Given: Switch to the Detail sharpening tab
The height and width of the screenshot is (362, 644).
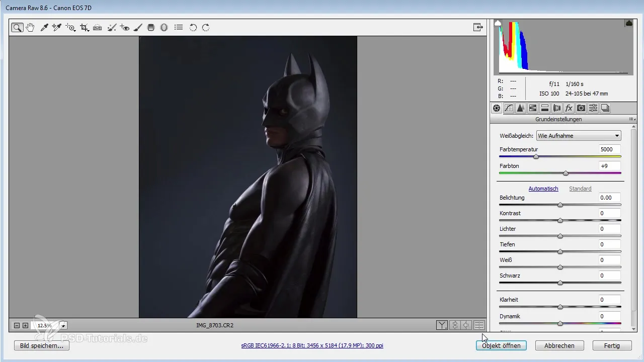Looking at the screenshot, I should click(x=521, y=108).
